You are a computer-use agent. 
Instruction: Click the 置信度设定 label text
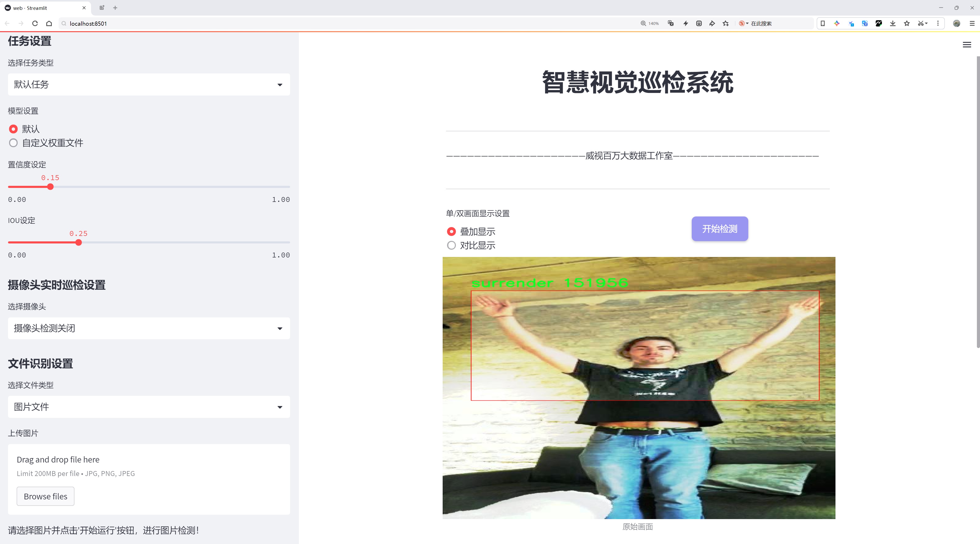pyautogui.click(x=27, y=165)
